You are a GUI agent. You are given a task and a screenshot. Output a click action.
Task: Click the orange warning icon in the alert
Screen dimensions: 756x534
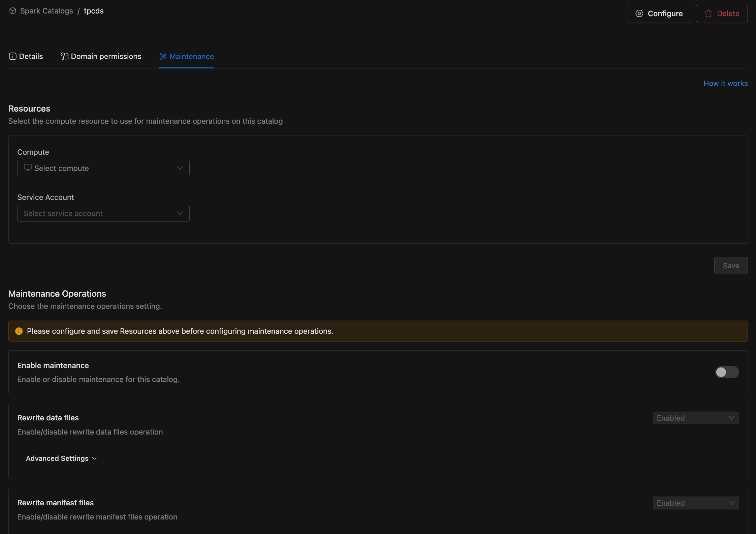coord(19,331)
